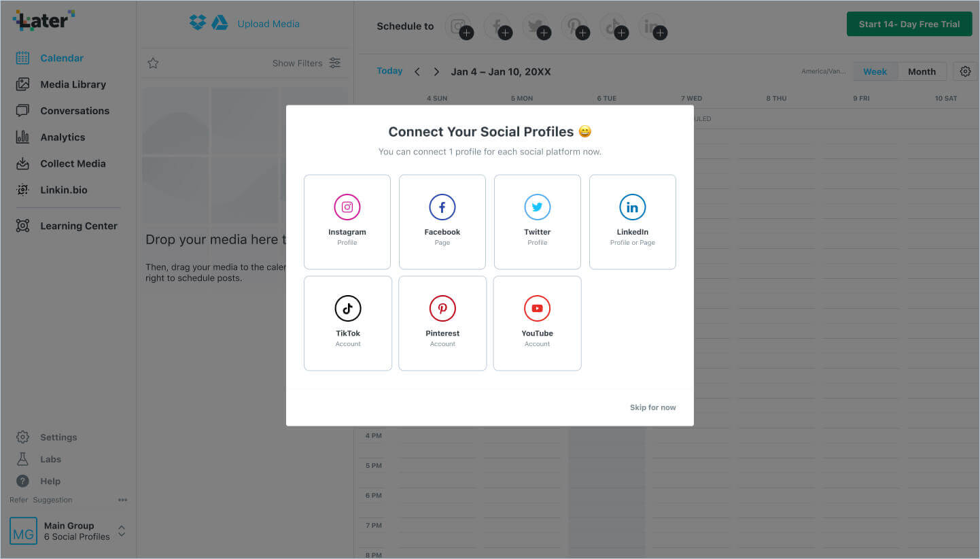Select the YouTube account tile
The height and width of the screenshot is (559, 980).
(x=538, y=323)
